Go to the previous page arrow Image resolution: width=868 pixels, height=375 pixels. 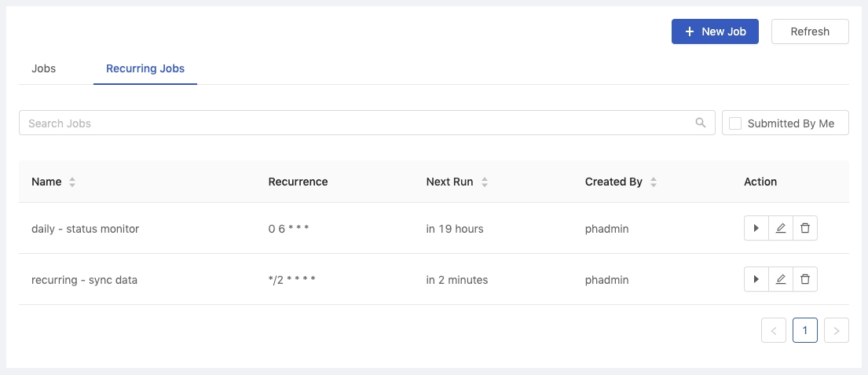(774, 331)
